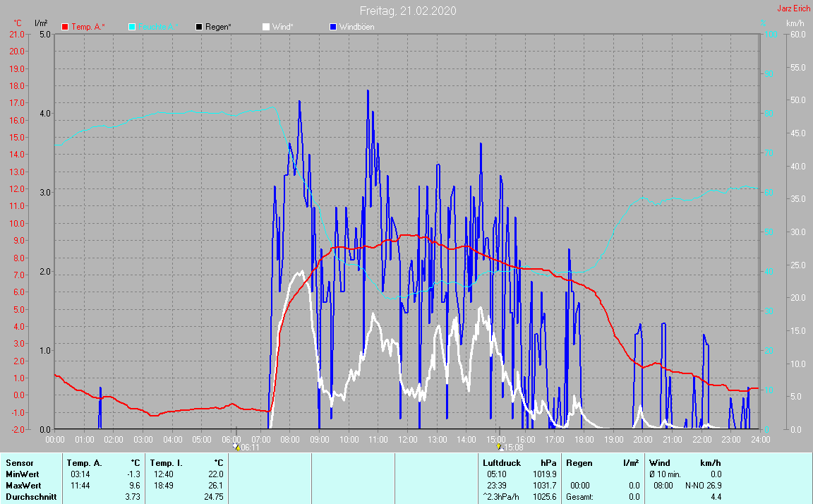The image size is (813, 504).
Task: Select the 'Wind*' legend label
Action: pos(282,27)
